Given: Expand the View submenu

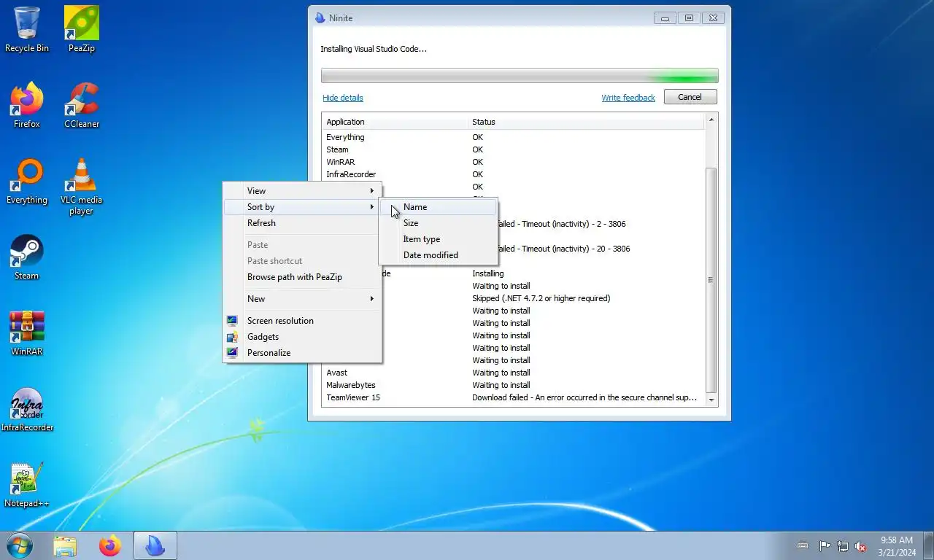Looking at the screenshot, I should tap(302, 191).
